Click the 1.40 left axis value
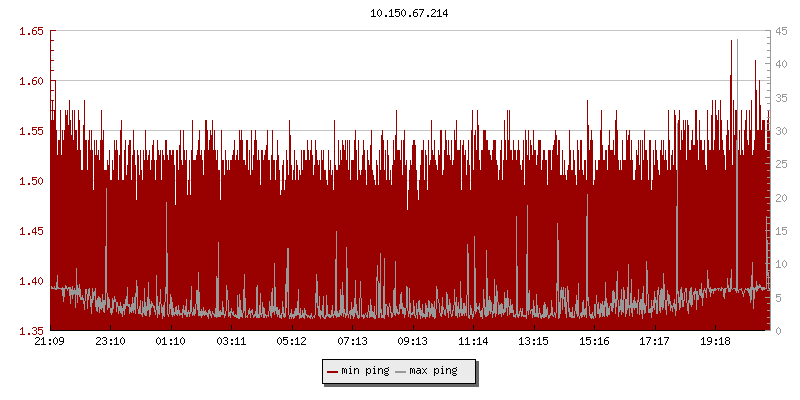The width and height of the screenshot is (800, 400). pyautogui.click(x=32, y=281)
